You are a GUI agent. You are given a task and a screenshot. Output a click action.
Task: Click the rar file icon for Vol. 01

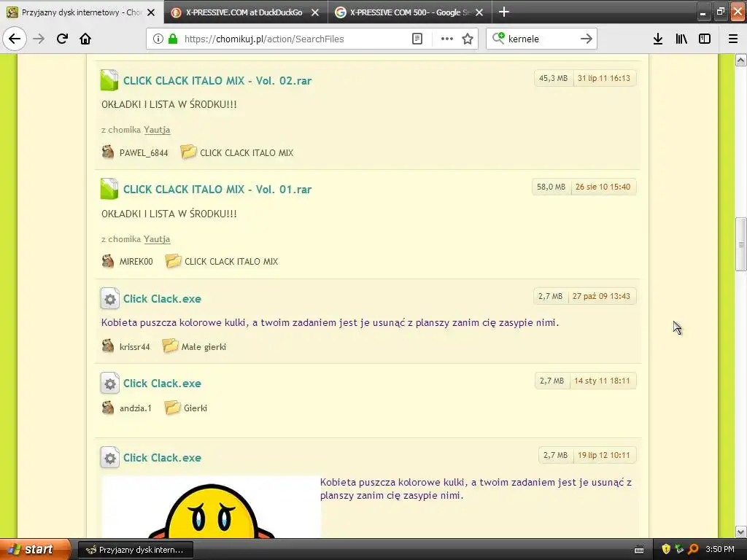109,189
